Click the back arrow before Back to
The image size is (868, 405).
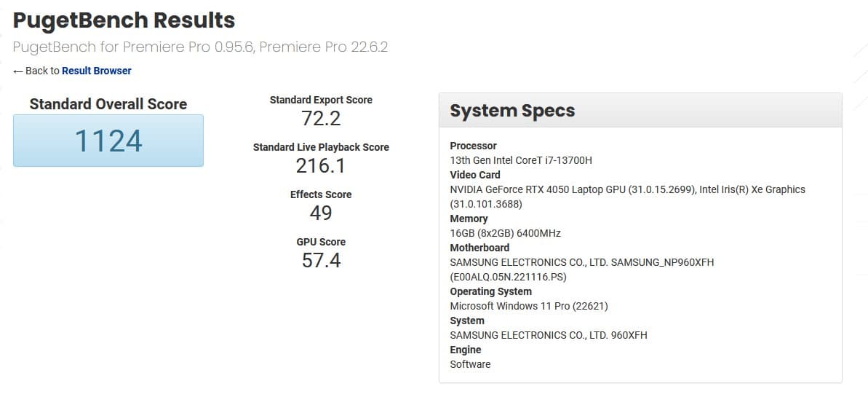pyautogui.click(x=17, y=71)
